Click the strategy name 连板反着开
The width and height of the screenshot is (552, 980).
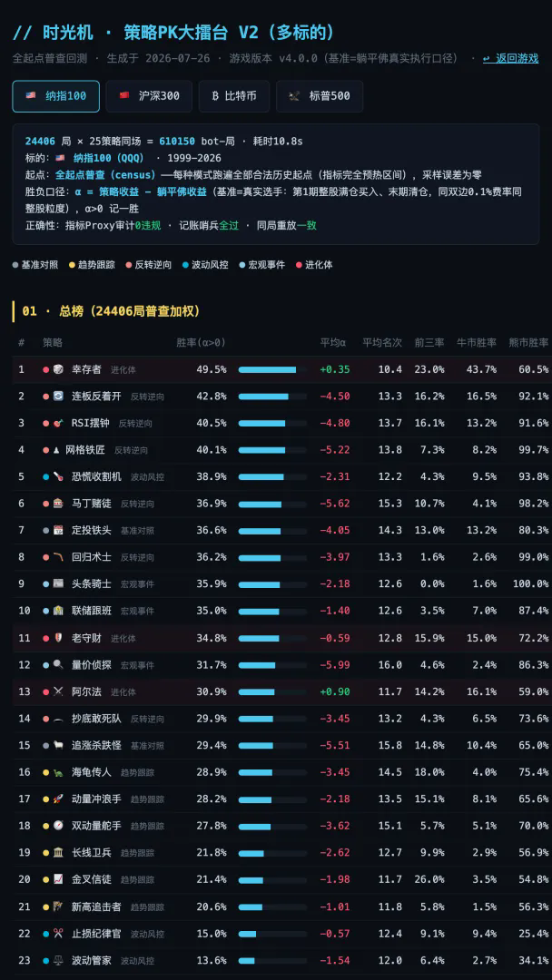(x=96, y=397)
